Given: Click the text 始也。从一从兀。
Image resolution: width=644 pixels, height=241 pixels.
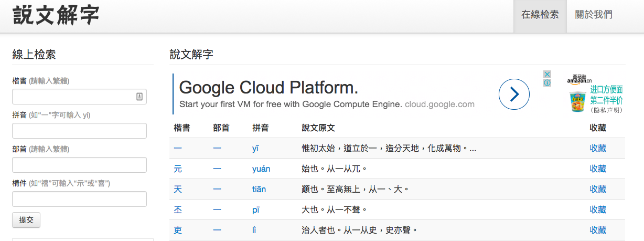Looking at the screenshot, I should (334, 169).
